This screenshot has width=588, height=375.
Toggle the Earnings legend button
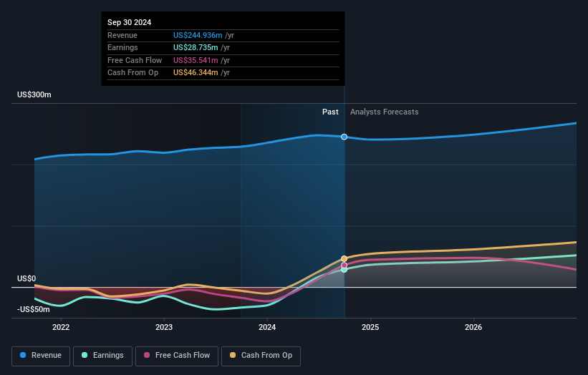point(102,356)
